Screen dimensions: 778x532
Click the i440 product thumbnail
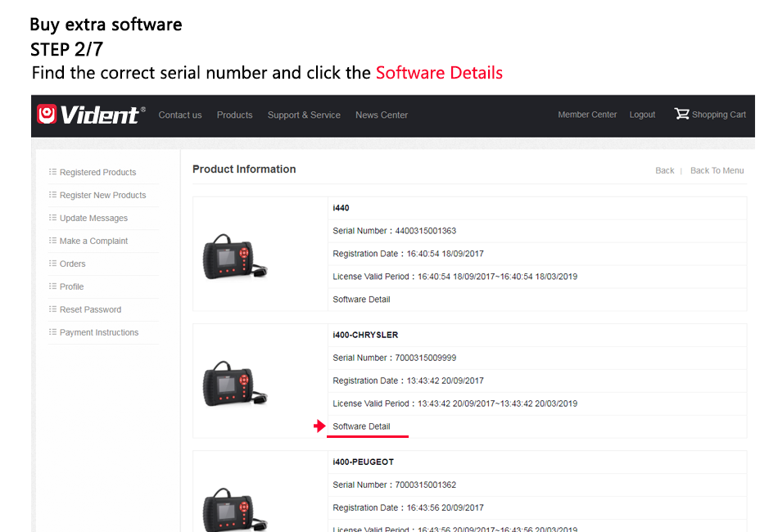coord(235,257)
